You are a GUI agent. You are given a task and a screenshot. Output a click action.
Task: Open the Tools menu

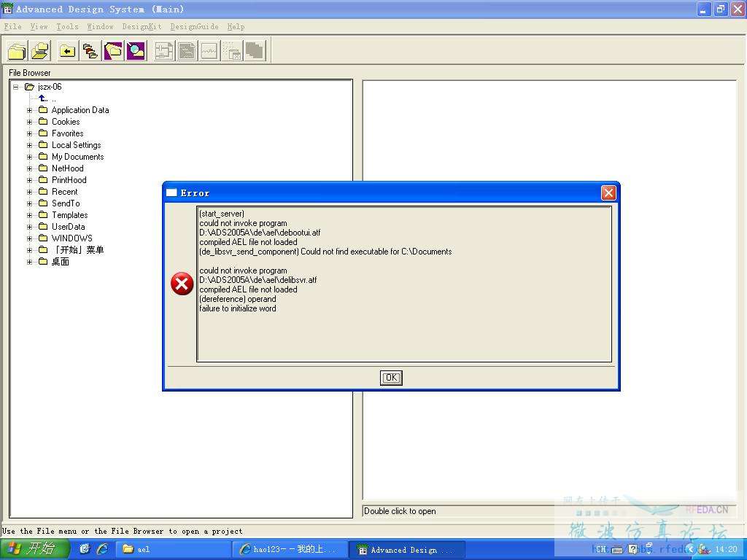click(67, 27)
